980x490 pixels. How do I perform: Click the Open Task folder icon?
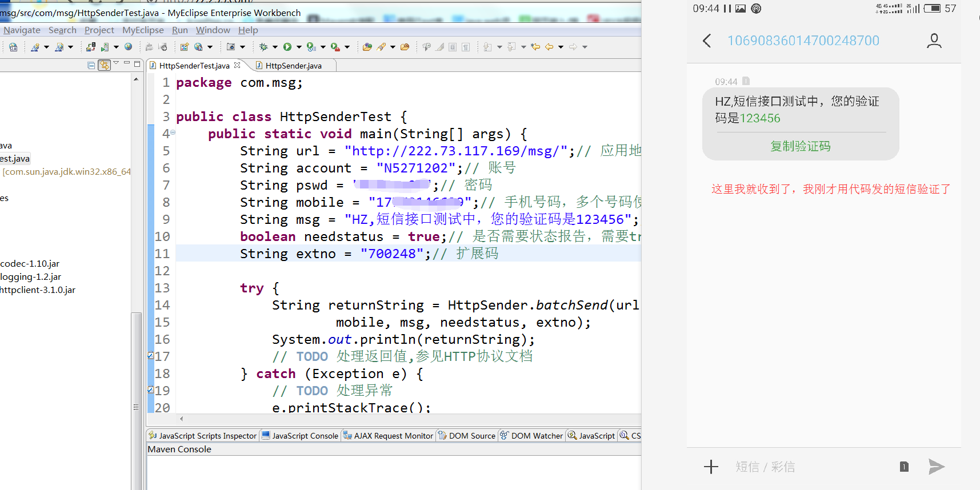coord(405,47)
